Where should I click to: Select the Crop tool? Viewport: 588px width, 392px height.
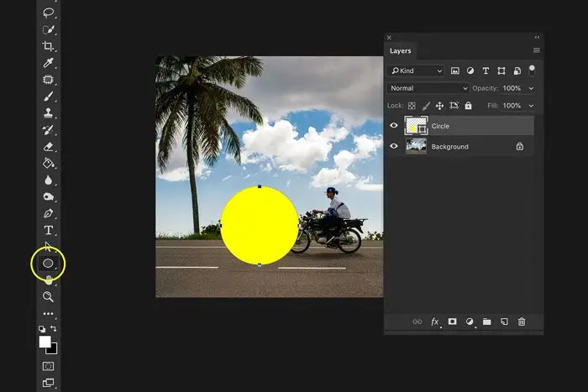click(x=48, y=46)
